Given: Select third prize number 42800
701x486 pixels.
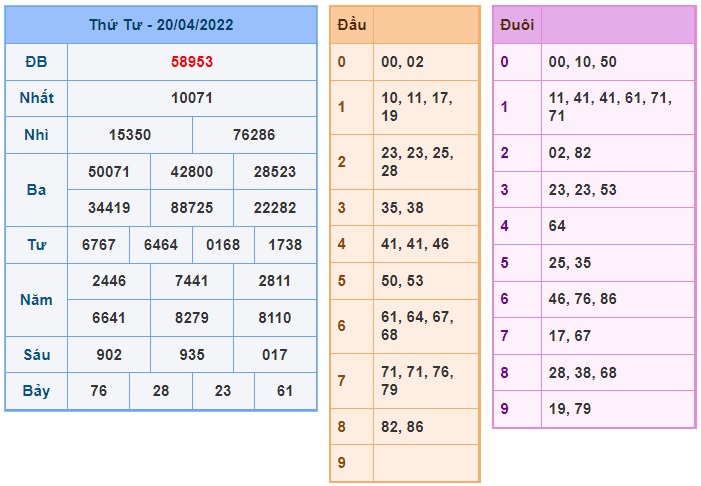Looking at the screenshot, I should click(x=192, y=172).
